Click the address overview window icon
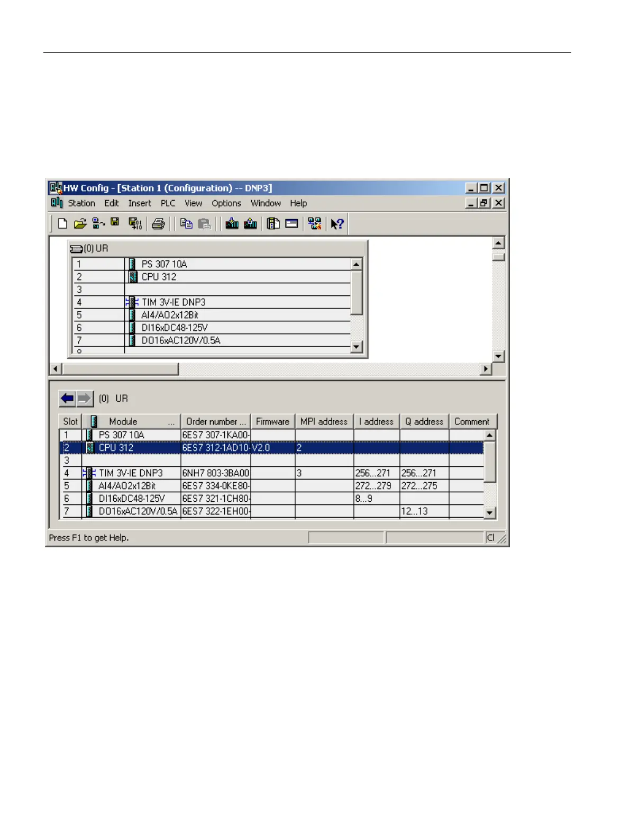The width and height of the screenshot is (630, 840). click(x=291, y=224)
